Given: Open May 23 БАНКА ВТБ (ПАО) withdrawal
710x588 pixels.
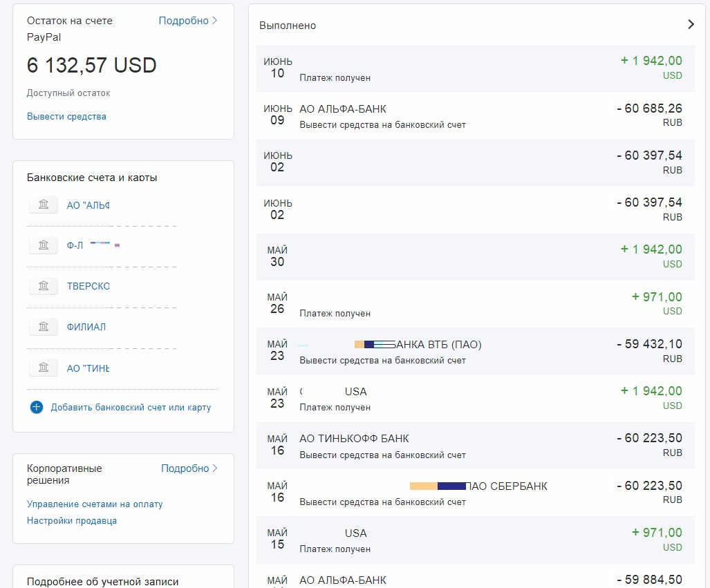Looking at the screenshot, I should pyautogui.click(x=476, y=351).
